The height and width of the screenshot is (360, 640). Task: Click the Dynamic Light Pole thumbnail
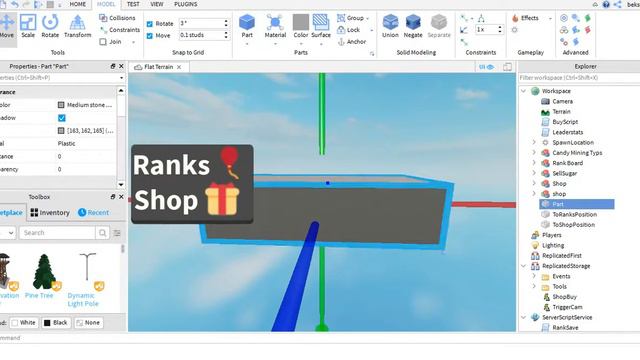87,267
